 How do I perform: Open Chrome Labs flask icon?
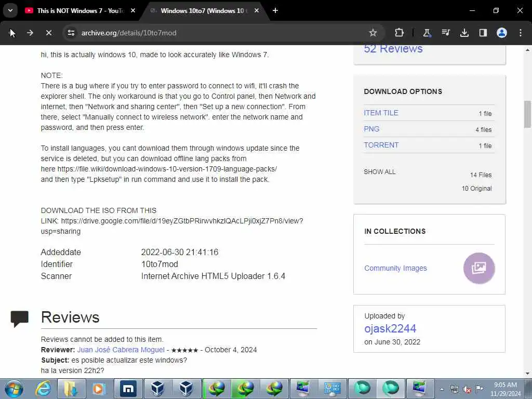pos(427,33)
